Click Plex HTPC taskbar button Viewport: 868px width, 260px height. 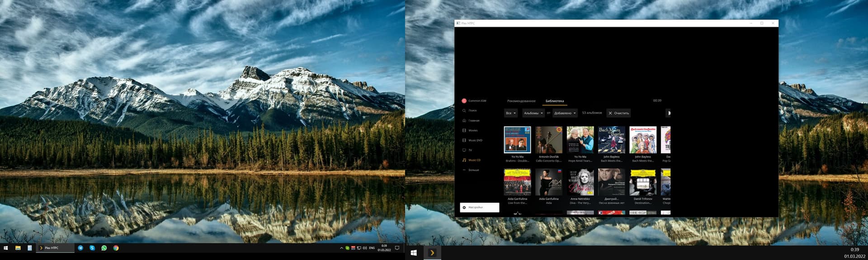(x=55, y=248)
